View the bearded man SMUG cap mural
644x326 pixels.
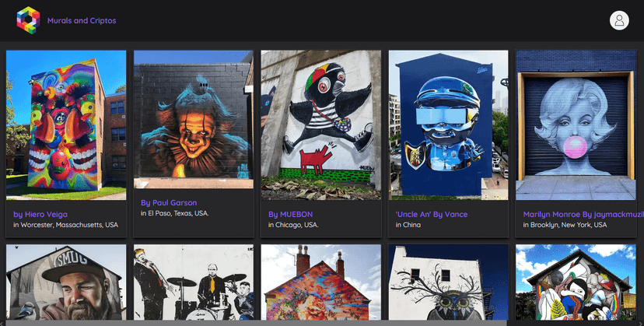coord(66,282)
